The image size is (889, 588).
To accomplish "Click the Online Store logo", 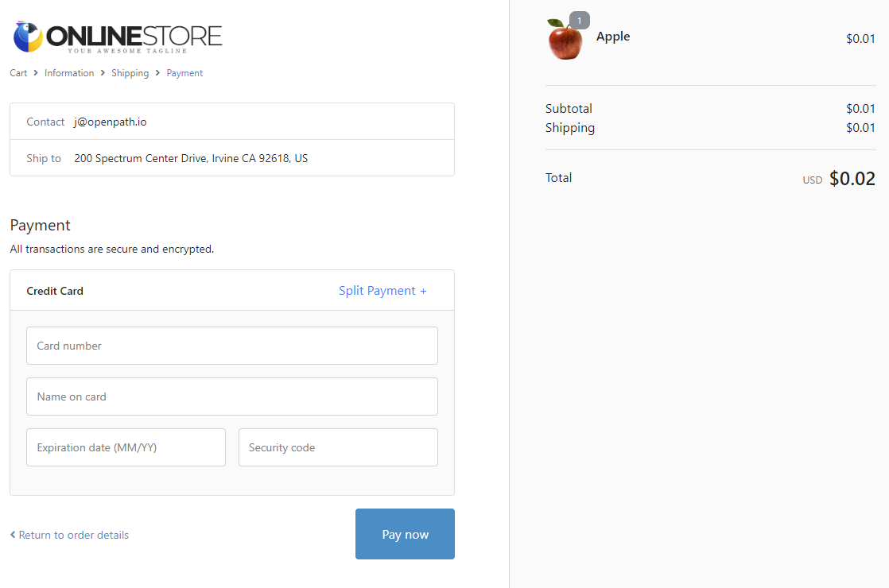I will coord(118,37).
